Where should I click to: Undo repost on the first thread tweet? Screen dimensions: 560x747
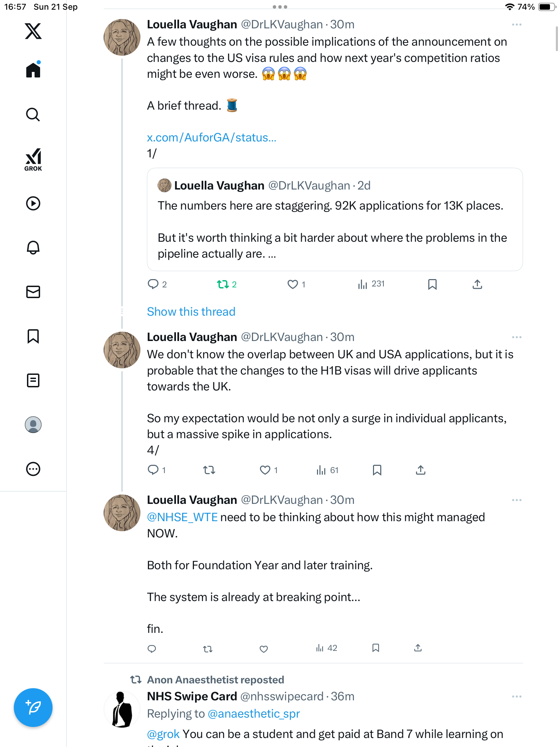tap(223, 284)
